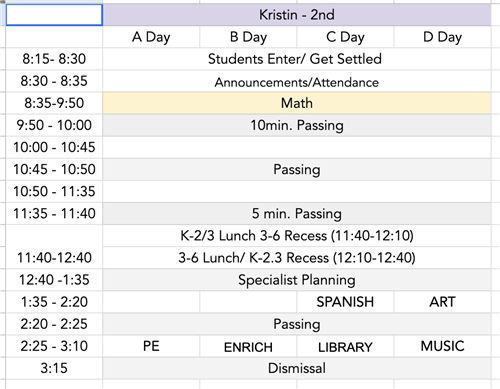This screenshot has height=389, width=500.
Task: Select the B Day column header cell
Action: (248, 37)
